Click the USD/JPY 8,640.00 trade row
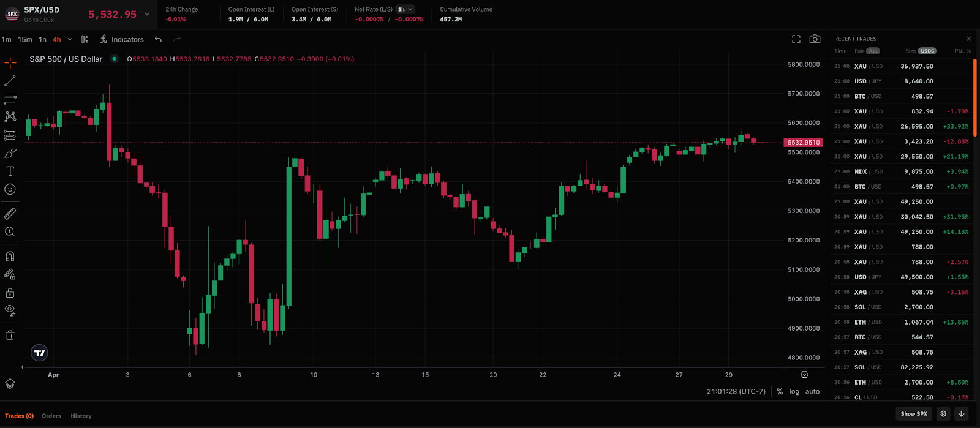The width and height of the screenshot is (980, 428). point(901,81)
